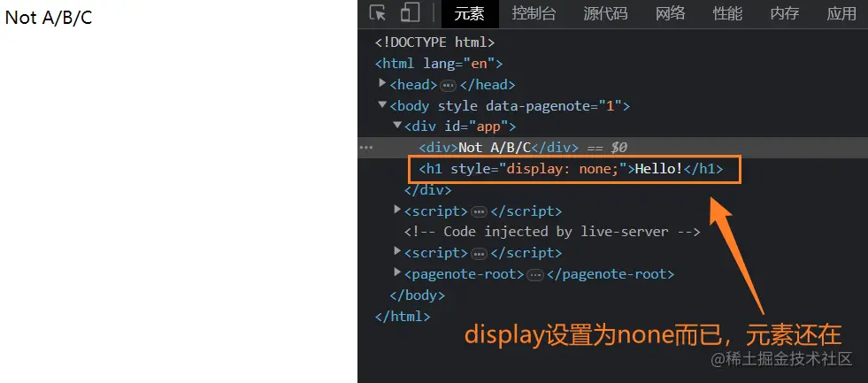This screenshot has width=868, height=383.
Task: Click the closing </body> tag line
Action: [418, 295]
